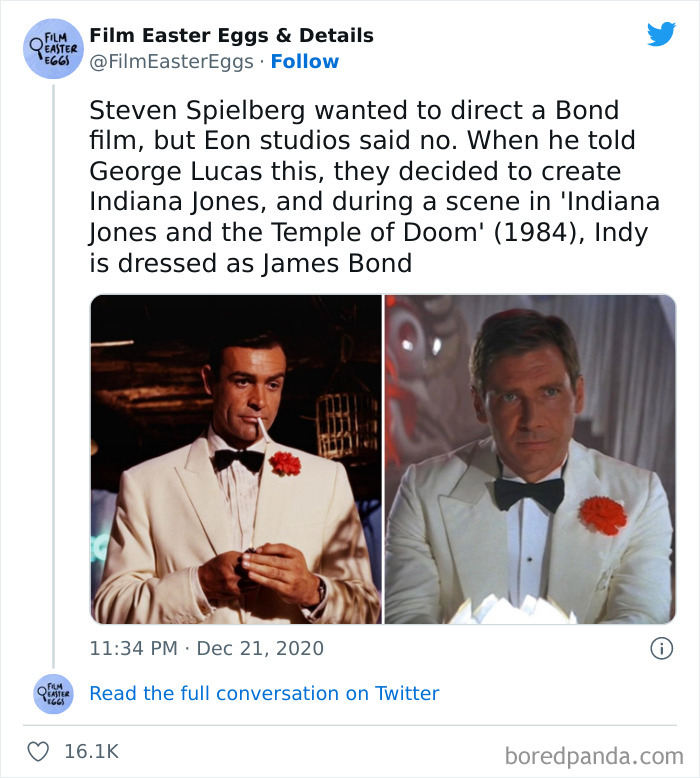The height and width of the screenshot is (778, 700).
Task: Read the full conversation on Twitter
Action: click(264, 693)
